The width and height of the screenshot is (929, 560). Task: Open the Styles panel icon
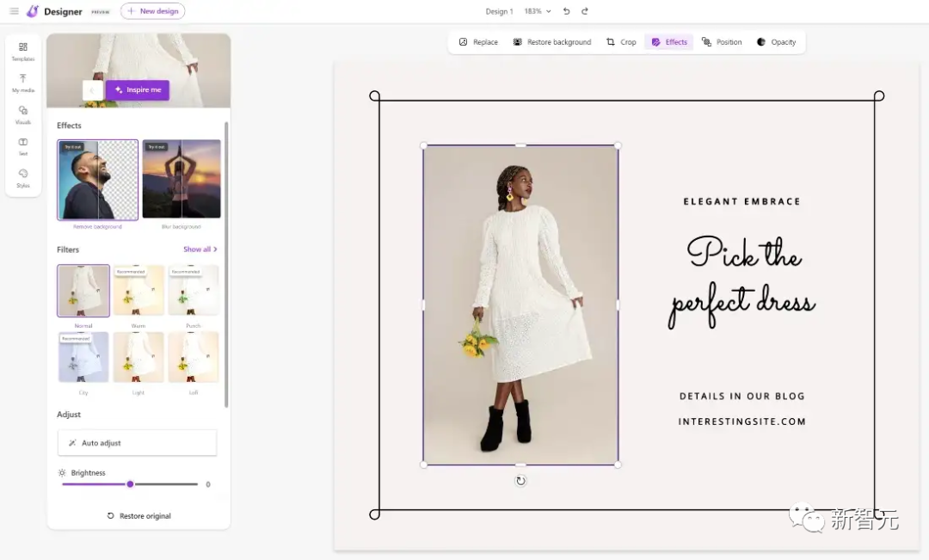pyautogui.click(x=23, y=177)
